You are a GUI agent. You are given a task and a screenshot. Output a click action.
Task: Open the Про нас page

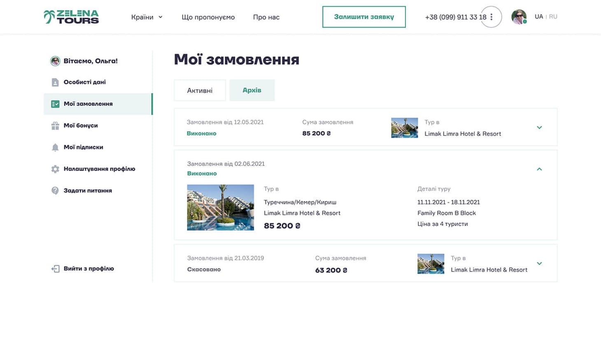[266, 17]
